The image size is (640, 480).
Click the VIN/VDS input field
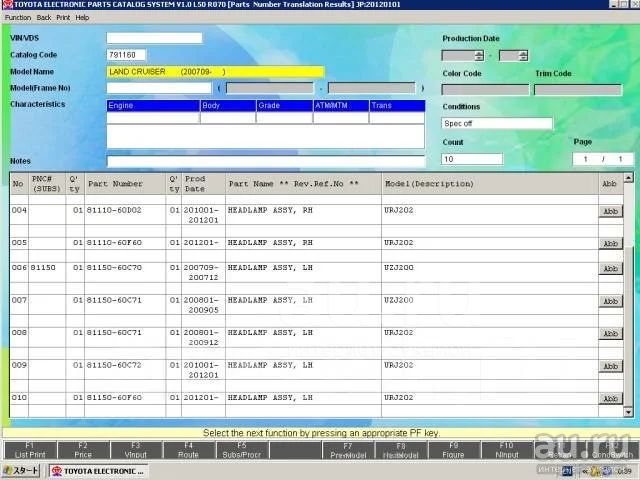pyautogui.click(x=154, y=38)
